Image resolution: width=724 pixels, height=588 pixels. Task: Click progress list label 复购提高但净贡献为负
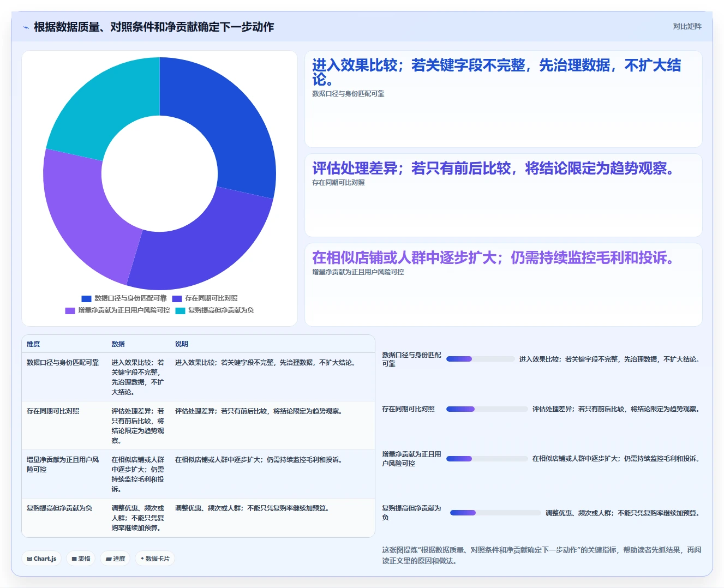(411, 513)
